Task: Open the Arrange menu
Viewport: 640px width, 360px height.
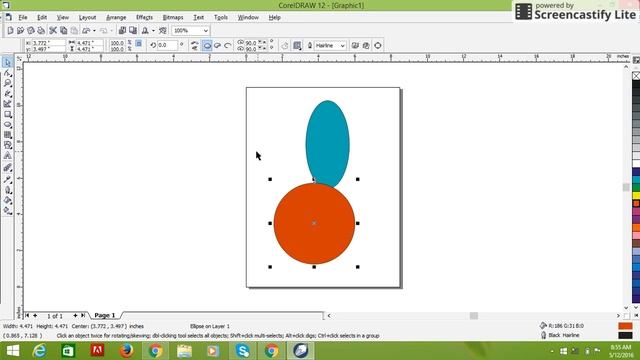Action: coord(116,18)
